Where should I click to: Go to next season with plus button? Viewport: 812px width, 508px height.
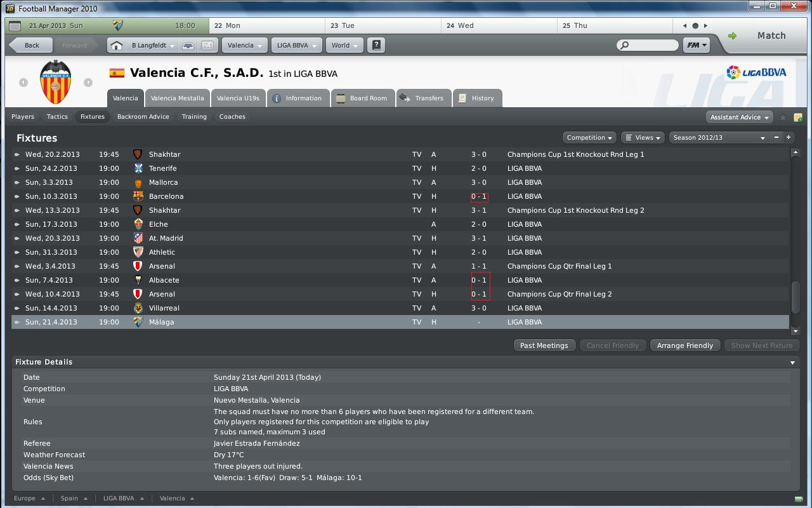(789, 138)
